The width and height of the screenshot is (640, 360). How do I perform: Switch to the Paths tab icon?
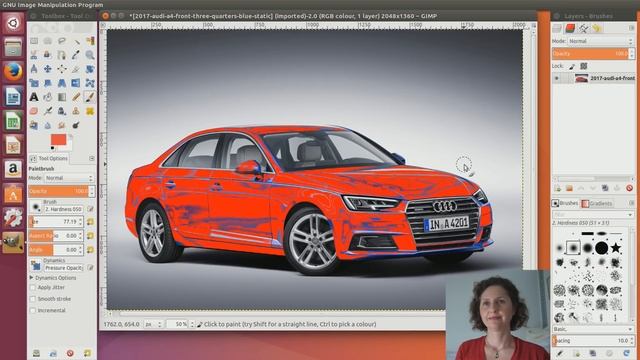pos(584,28)
